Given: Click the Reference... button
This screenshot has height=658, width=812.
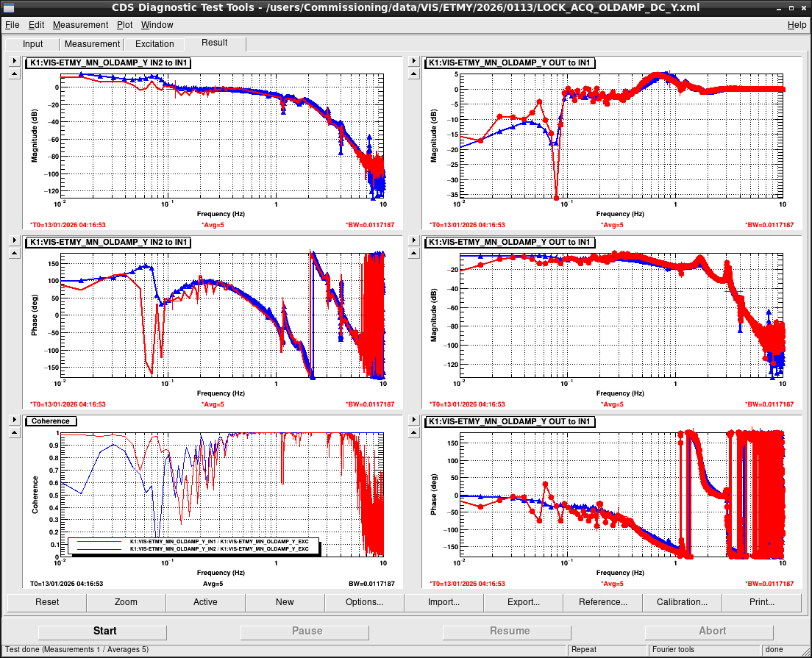Looking at the screenshot, I should (603, 602).
